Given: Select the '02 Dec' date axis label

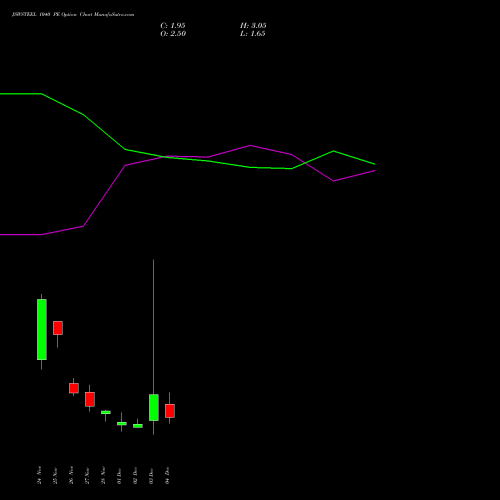Looking at the screenshot, I should coord(135,476).
